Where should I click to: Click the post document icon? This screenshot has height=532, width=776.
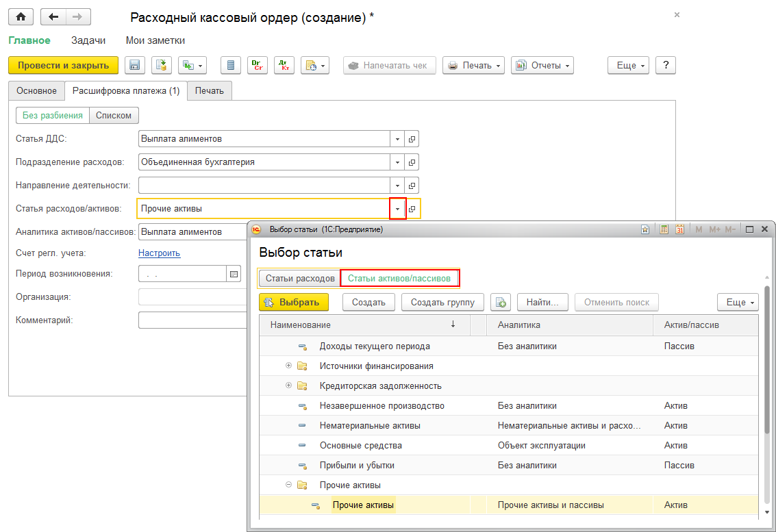(x=162, y=66)
